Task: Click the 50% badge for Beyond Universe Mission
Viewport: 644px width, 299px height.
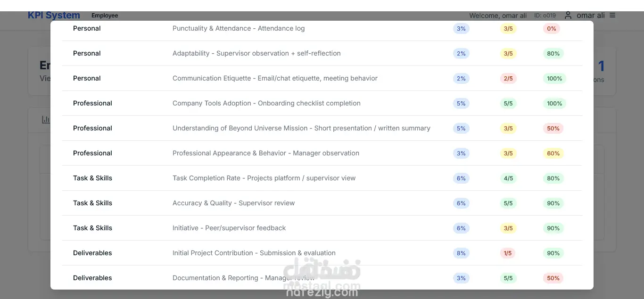Action: click(x=553, y=129)
